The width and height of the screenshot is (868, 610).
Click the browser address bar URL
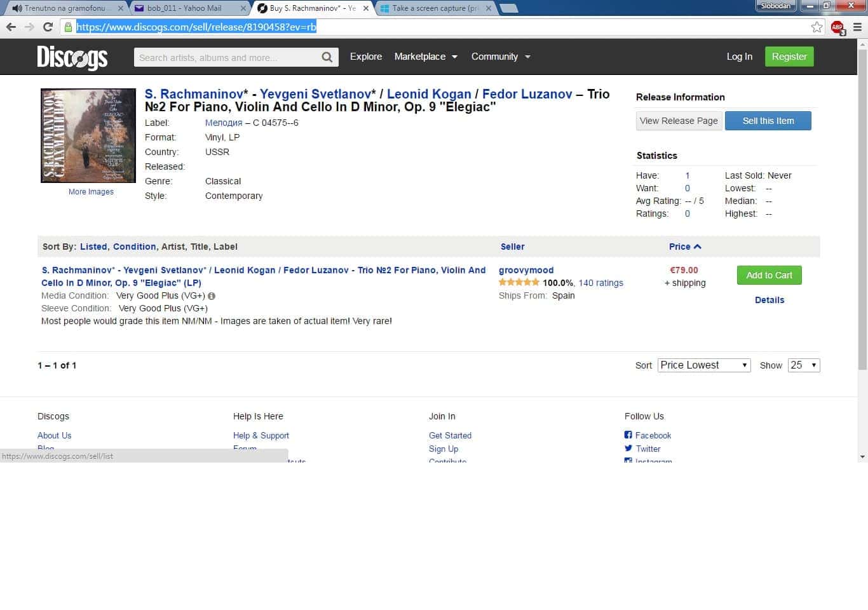coord(196,27)
